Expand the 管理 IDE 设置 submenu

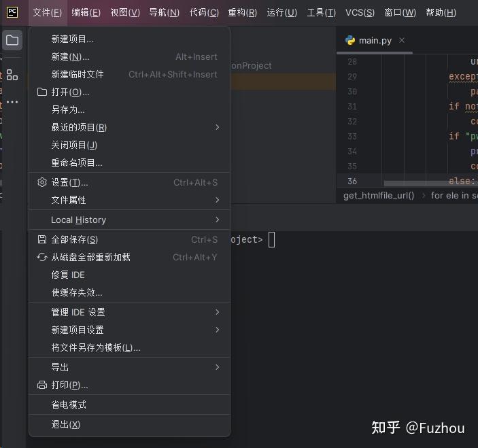(x=129, y=312)
